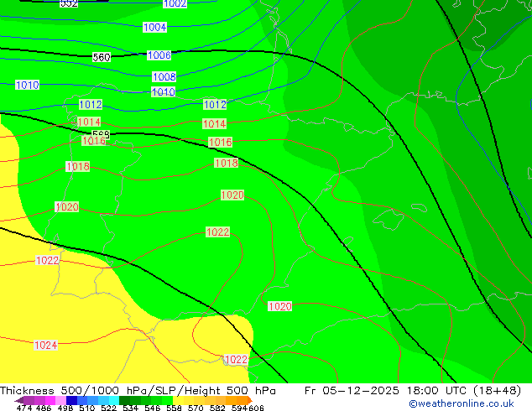532x411 pixels.
Task: Click the 552 height contour label
Action: pyautogui.click(x=69, y=3)
